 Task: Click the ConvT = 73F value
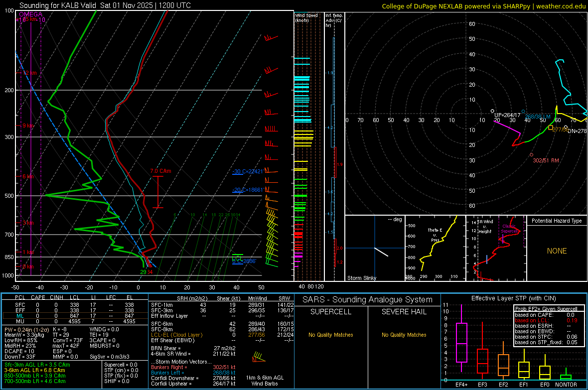(x=67, y=340)
